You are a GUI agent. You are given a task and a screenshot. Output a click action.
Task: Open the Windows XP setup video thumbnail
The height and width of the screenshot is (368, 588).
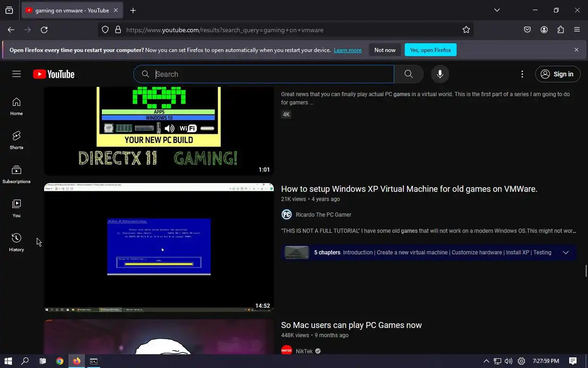coord(159,247)
